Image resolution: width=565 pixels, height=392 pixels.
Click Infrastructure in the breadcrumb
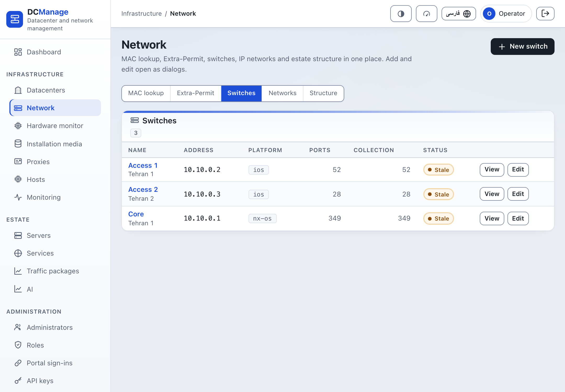[x=142, y=14]
